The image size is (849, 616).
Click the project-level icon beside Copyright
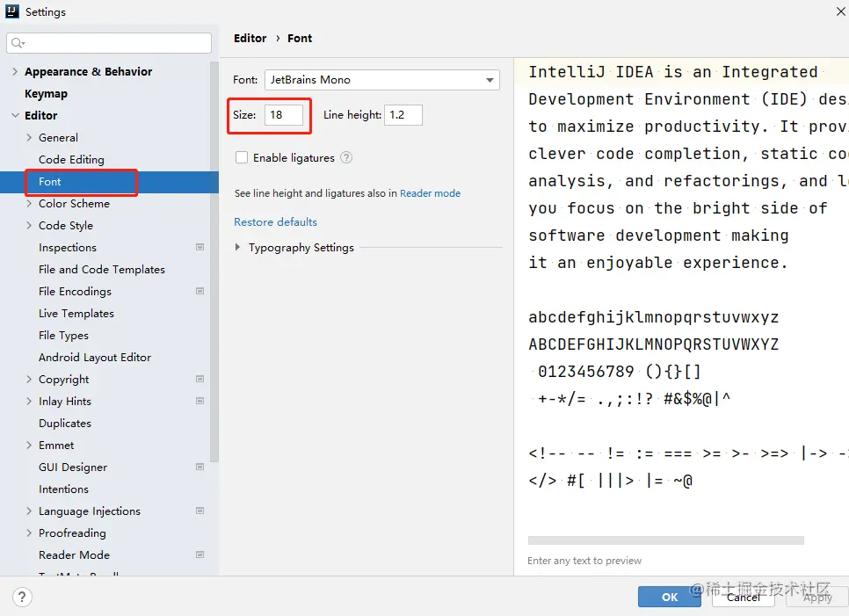coord(200,379)
